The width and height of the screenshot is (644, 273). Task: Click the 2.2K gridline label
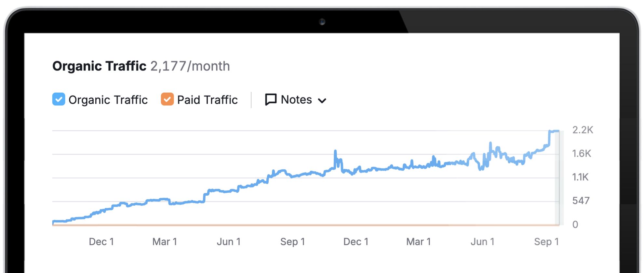581,130
